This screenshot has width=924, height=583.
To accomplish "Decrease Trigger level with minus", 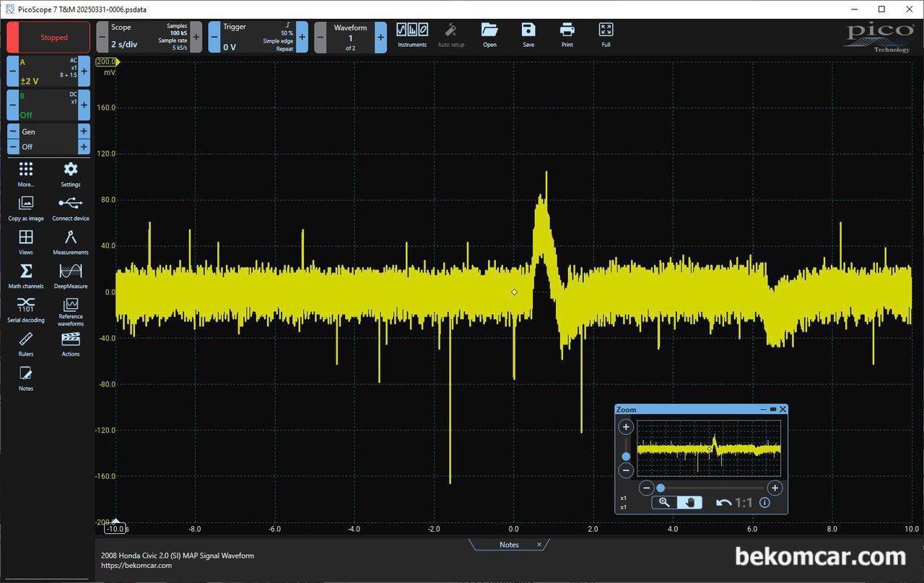I will click(x=214, y=37).
